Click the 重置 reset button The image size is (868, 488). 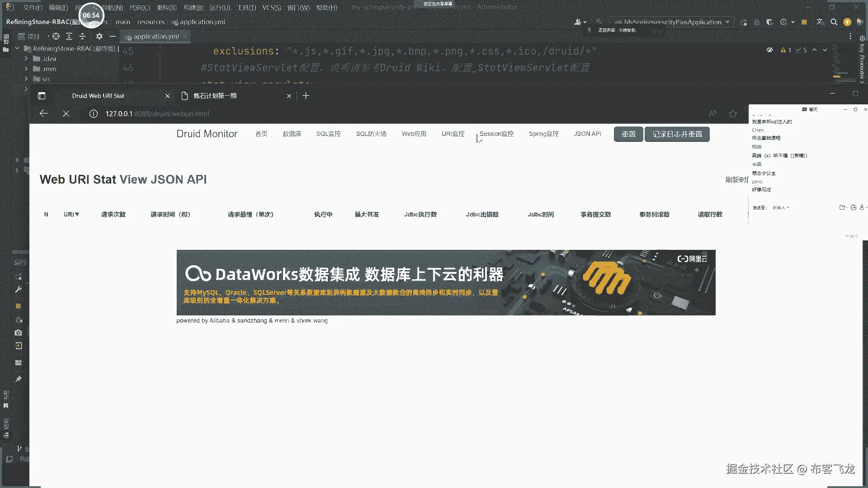(628, 134)
